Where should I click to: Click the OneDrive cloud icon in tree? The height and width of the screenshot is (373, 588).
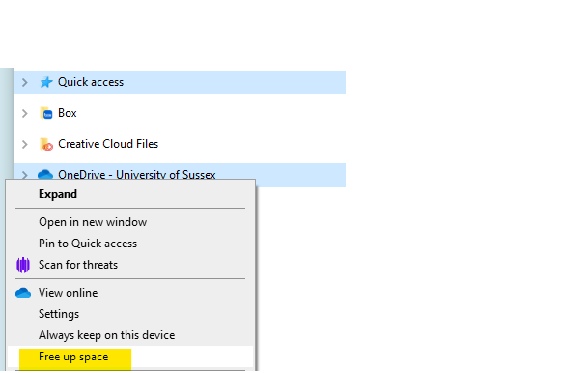45,175
